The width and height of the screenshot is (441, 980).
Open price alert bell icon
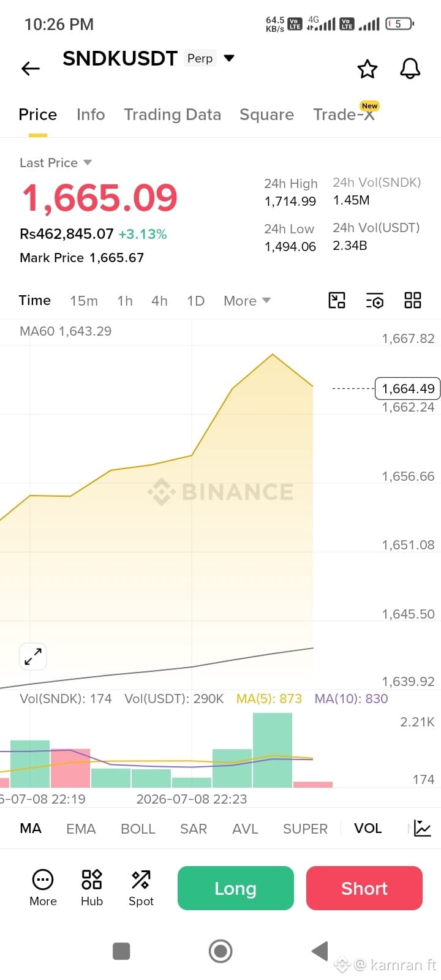[x=410, y=69]
